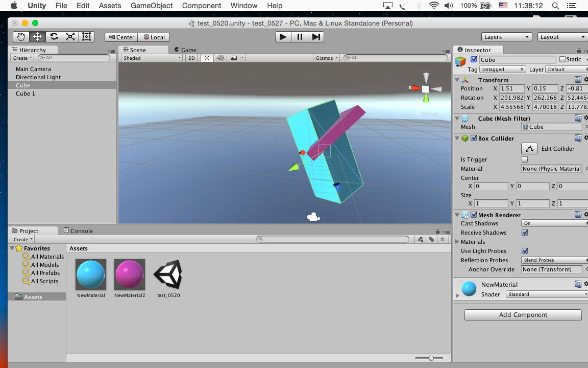This screenshot has width=588, height=368.
Task: Toggle scene audio speaker icon
Action: [x=220, y=58]
